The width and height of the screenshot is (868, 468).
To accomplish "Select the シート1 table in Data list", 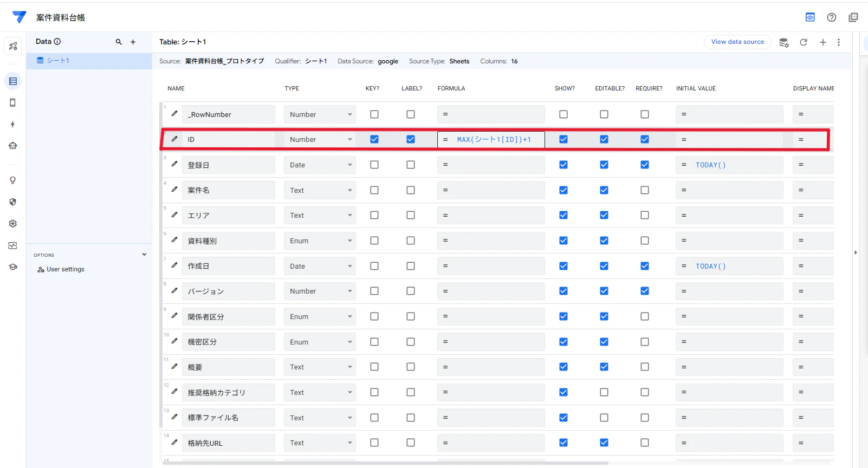I will [x=89, y=61].
